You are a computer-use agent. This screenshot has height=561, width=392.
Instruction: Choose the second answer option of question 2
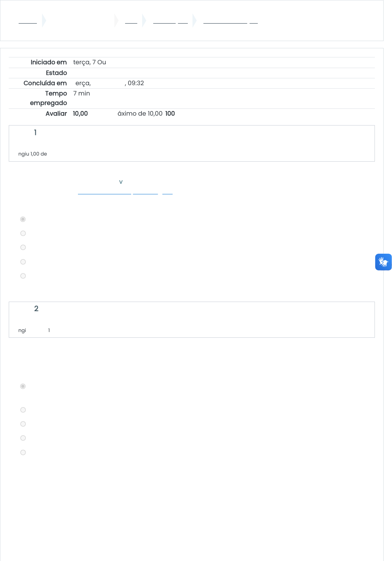pos(23,410)
